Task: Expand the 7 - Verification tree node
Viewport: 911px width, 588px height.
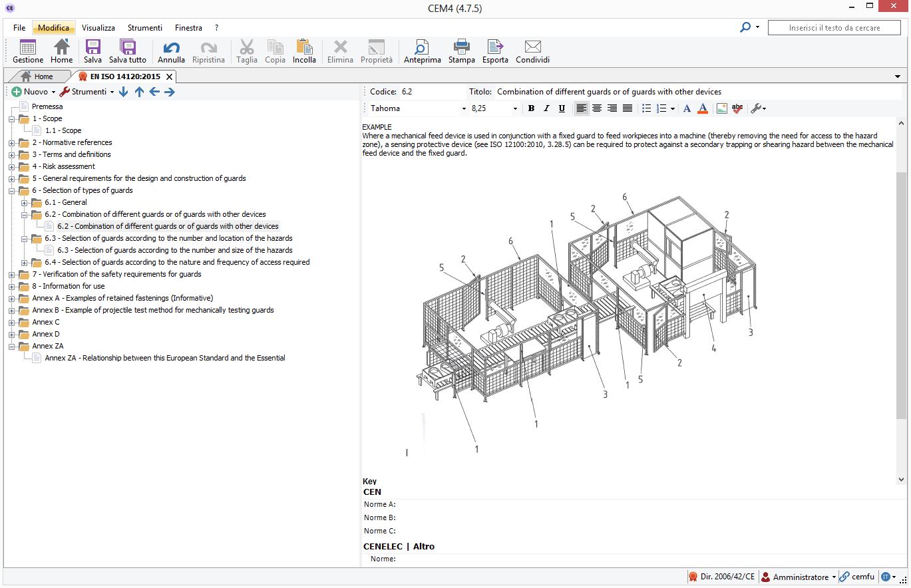Action: point(11,274)
